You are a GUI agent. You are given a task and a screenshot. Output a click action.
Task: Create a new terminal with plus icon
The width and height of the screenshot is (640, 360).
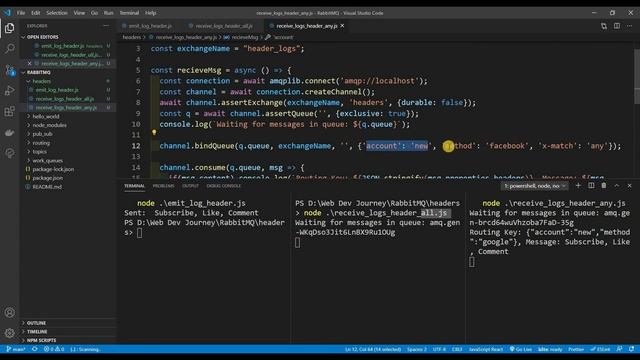578,186
